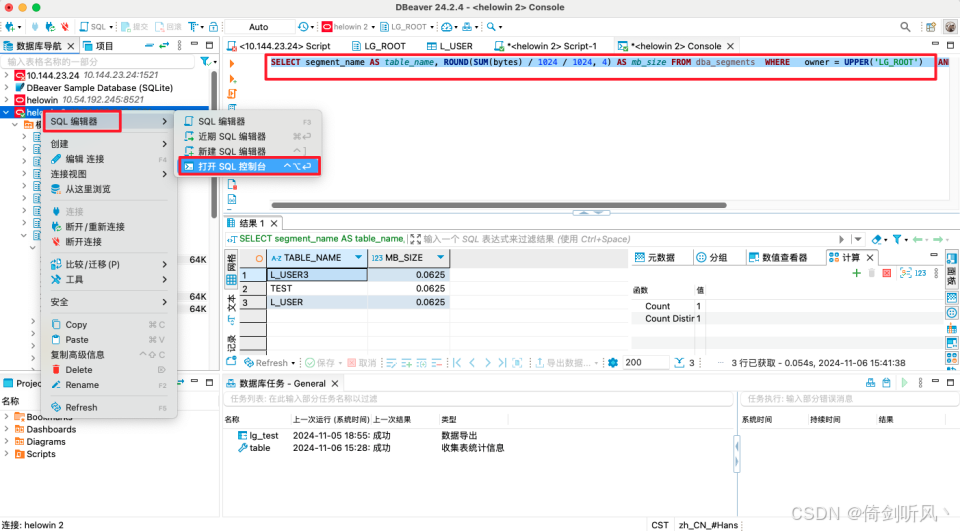Open the SQL button dropdown arrow
Screen dimensions: 960x531
coord(111,27)
